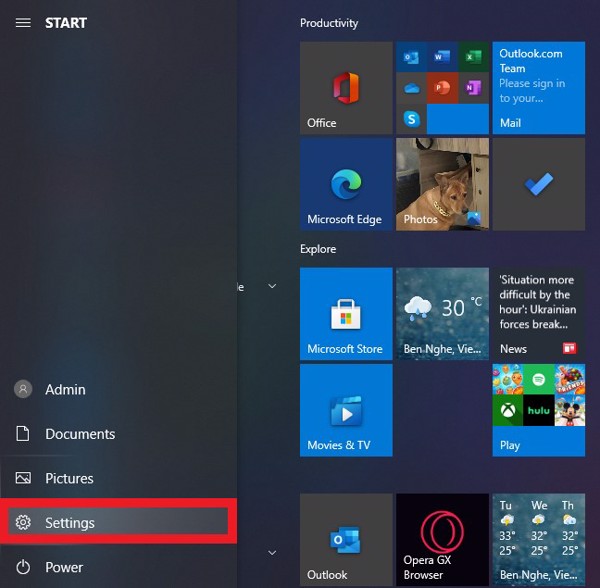The image size is (600, 588).
Task: Open the 30°C weather tile
Action: [442, 314]
